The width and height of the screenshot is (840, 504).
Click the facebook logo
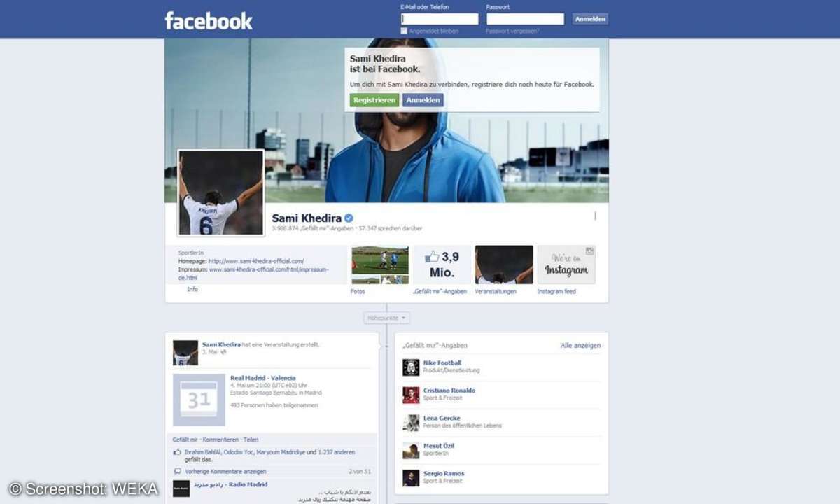coord(208,20)
